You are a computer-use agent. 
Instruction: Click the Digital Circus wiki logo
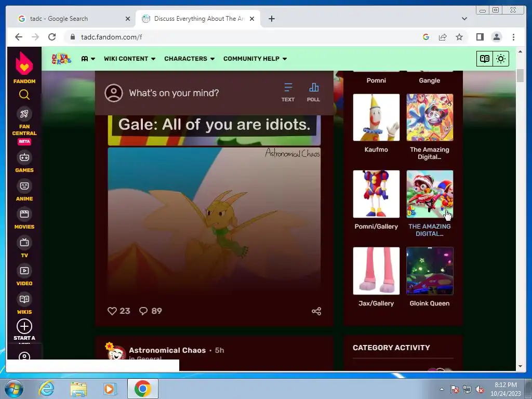61,59
